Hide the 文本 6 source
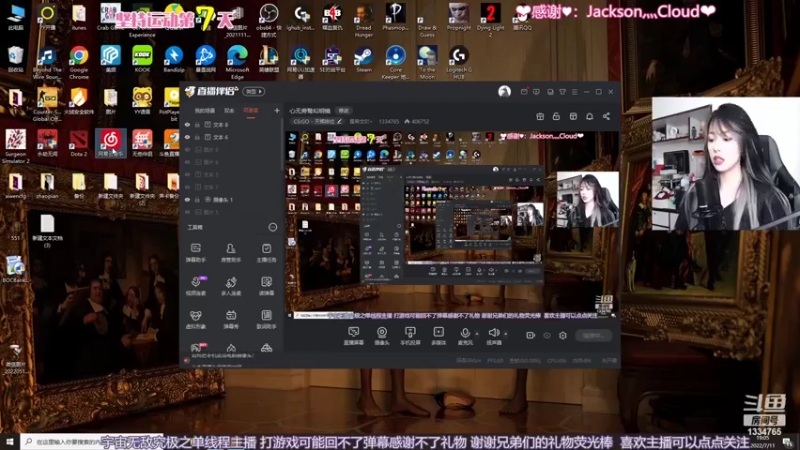 pos(187,137)
